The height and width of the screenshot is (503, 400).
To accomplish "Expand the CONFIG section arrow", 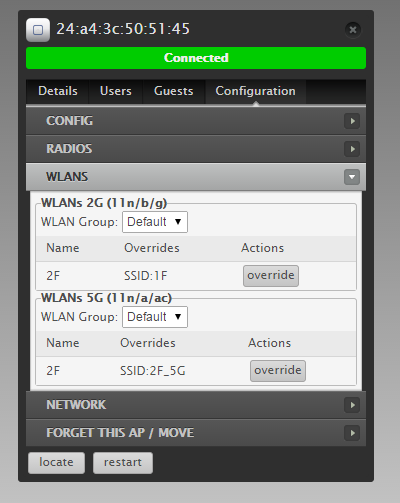I will [x=352, y=121].
